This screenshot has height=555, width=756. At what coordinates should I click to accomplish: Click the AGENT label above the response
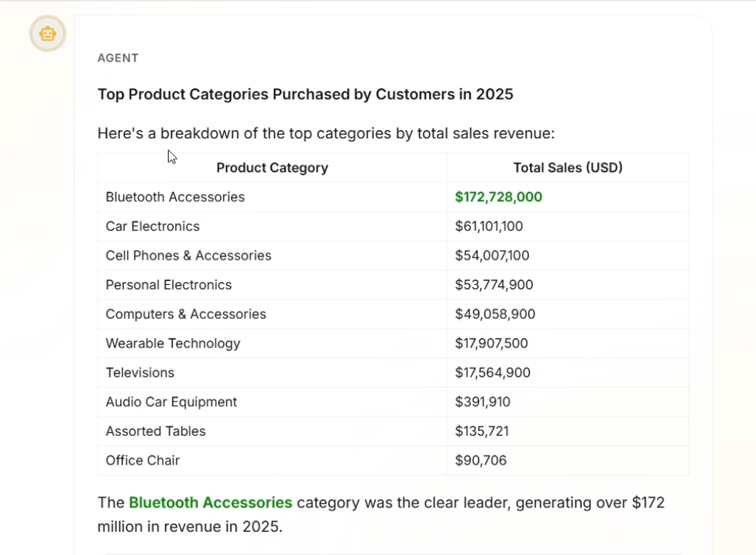point(118,58)
